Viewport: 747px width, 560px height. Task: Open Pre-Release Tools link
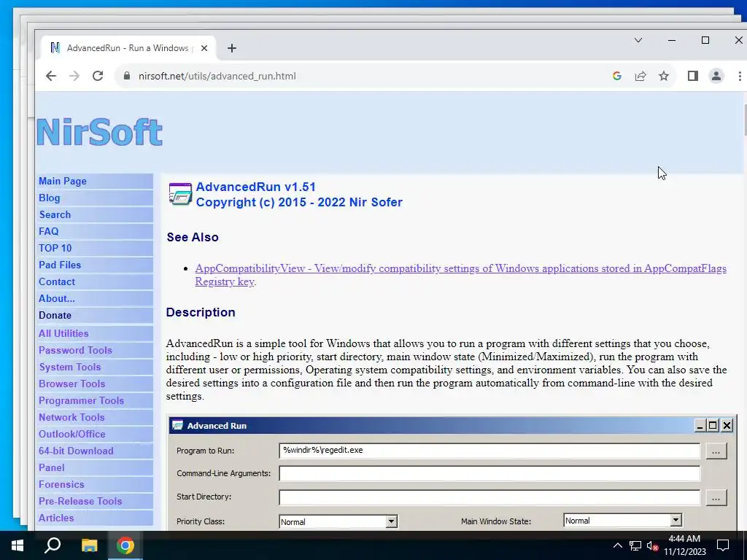[x=80, y=501]
